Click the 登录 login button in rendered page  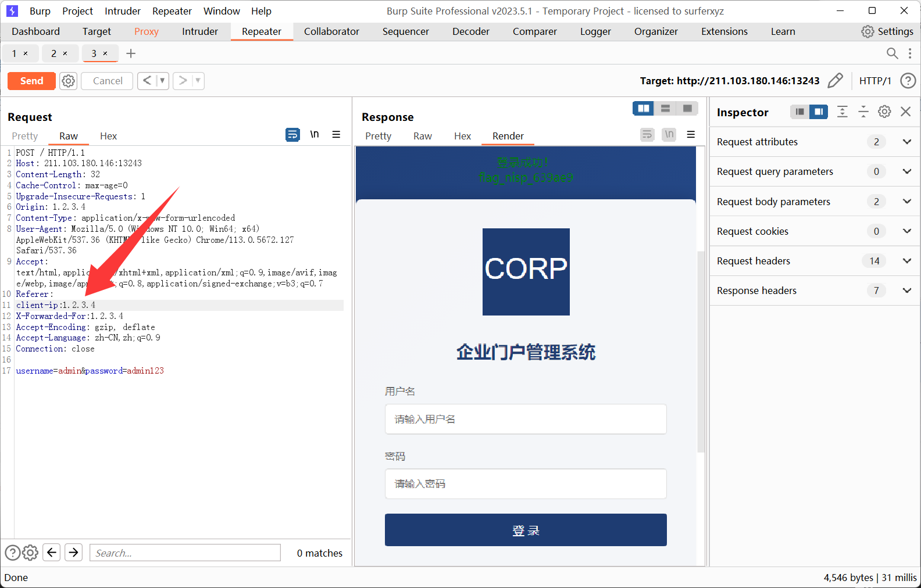(526, 530)
